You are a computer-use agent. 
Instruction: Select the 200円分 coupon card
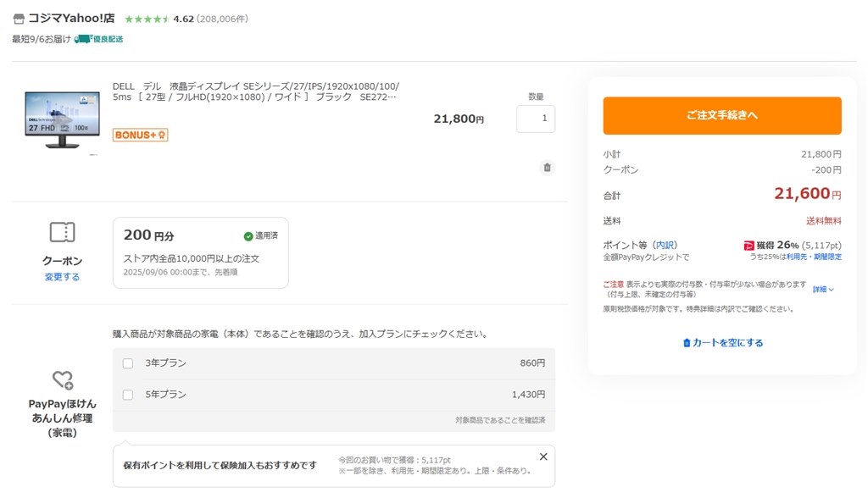coord(200,252)
